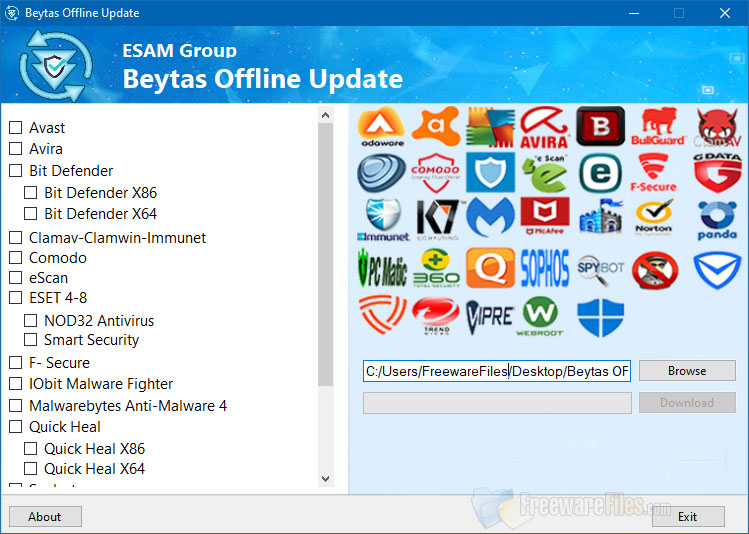
Task: Click the download folder path field
Action: click(x=497, y=371)
